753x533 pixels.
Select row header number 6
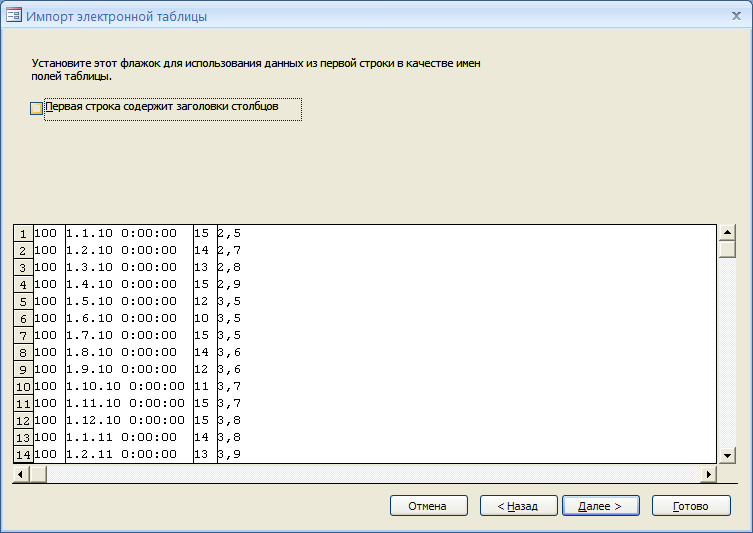point(23,318)
